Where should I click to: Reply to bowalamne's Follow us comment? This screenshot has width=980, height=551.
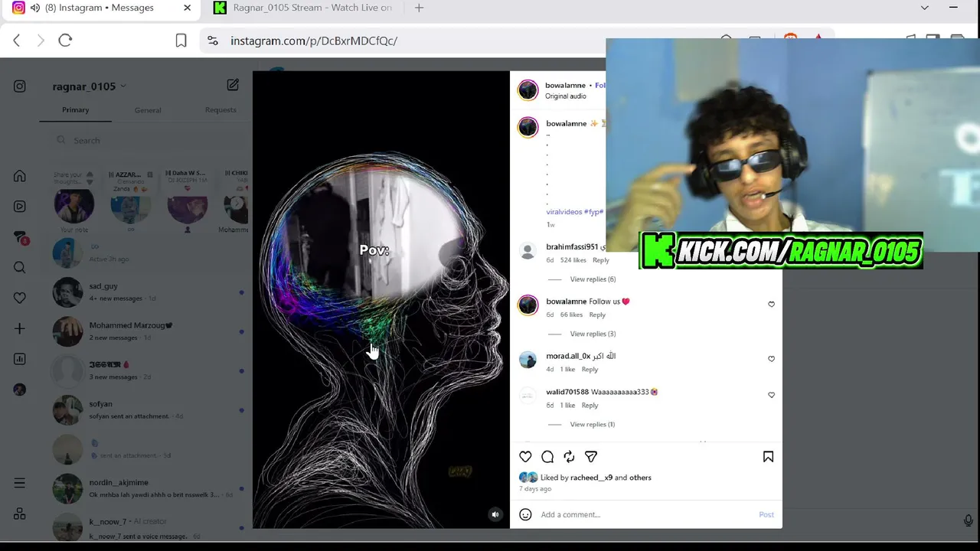coord(597,315)
